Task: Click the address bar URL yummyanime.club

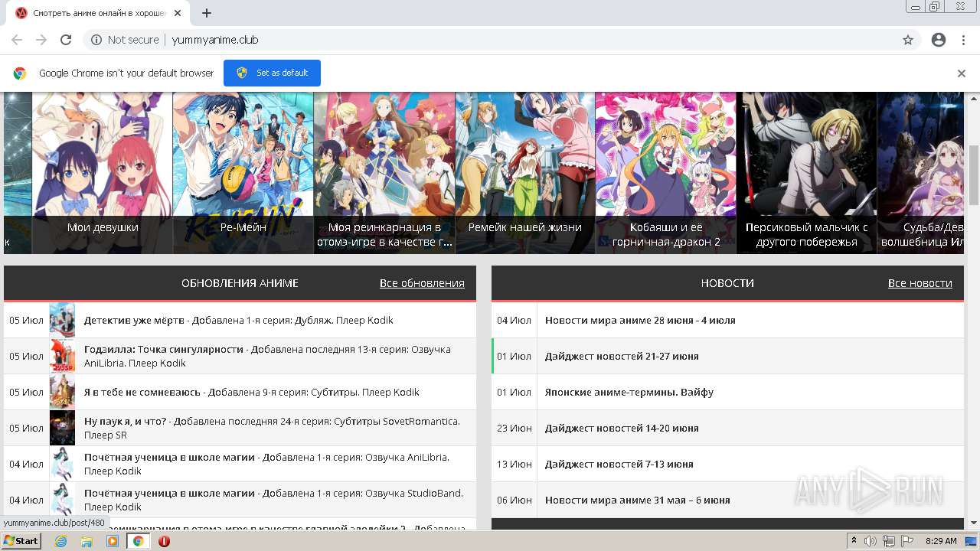Action: (x=215, y=40)
